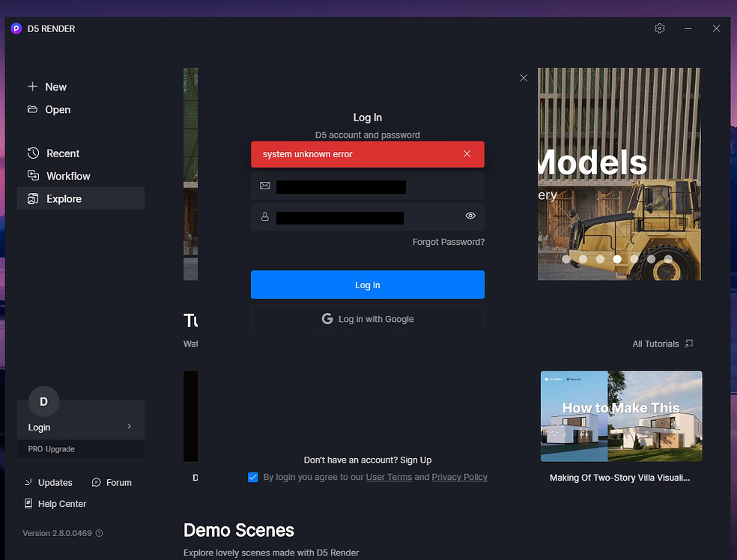Click the version info help icon
737x560 pixels.
99,533
